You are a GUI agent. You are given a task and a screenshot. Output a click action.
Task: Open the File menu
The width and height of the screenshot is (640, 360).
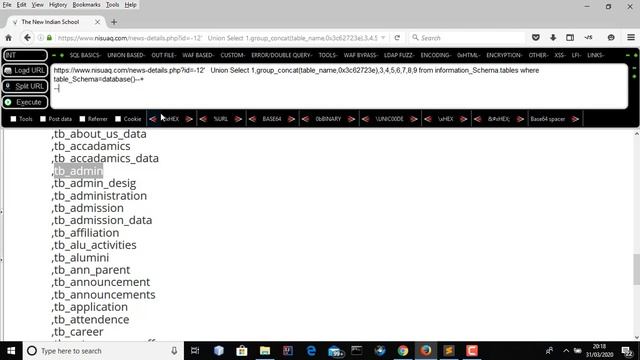(x=7, y=5)
